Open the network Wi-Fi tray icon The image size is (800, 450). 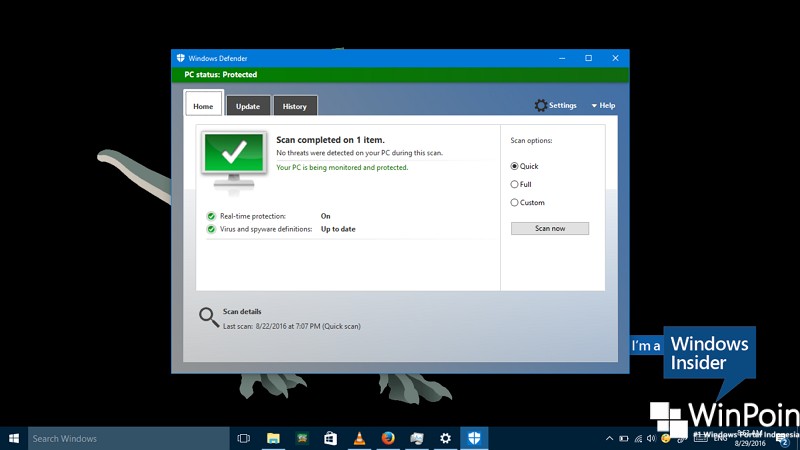[x=638, y=438]
